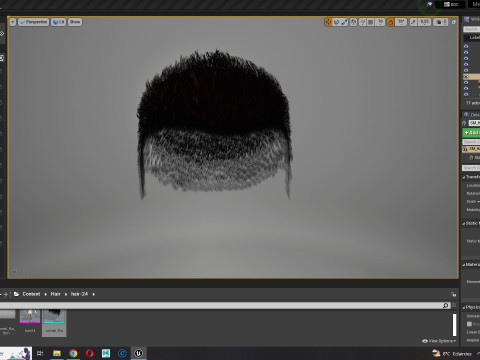The width and height of the screenshot is (480, 360).
Task: Click the actor name field in Details
Action: click(x=474, y=123)
